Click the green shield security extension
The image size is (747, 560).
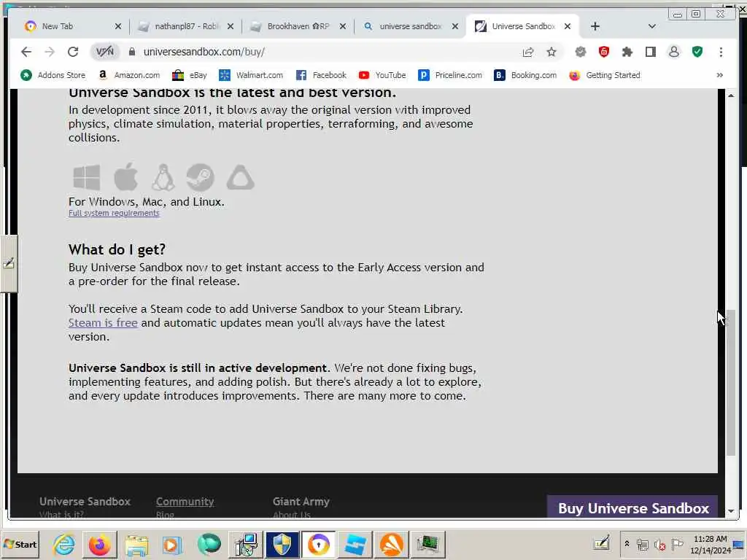(697, 52)
